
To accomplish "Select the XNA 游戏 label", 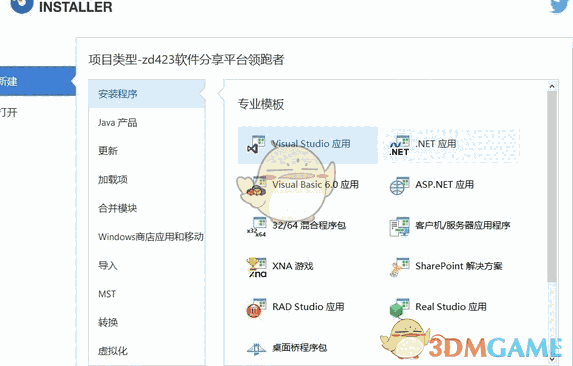I will click(x=293, y=266).
